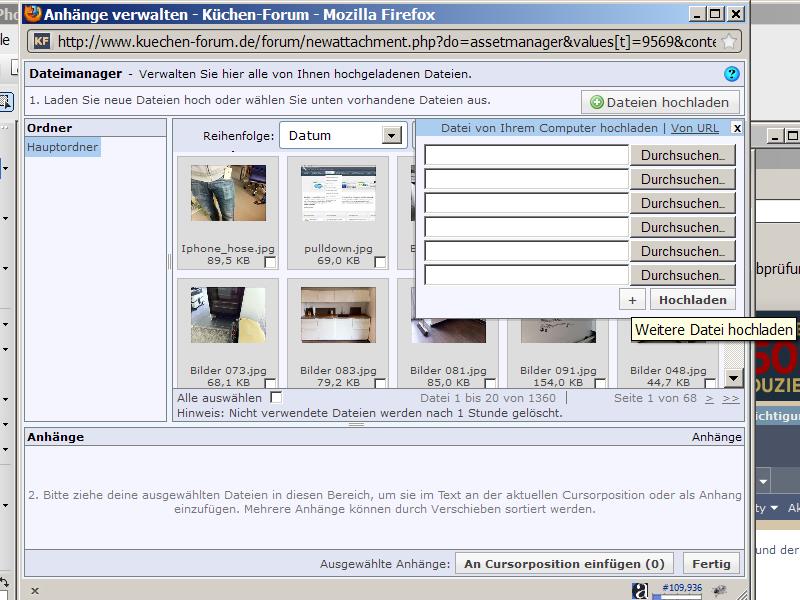800x600 pixels.
Task: Open the Reihenfolge 'Datum' dropdown
Action: click(391, 136)
